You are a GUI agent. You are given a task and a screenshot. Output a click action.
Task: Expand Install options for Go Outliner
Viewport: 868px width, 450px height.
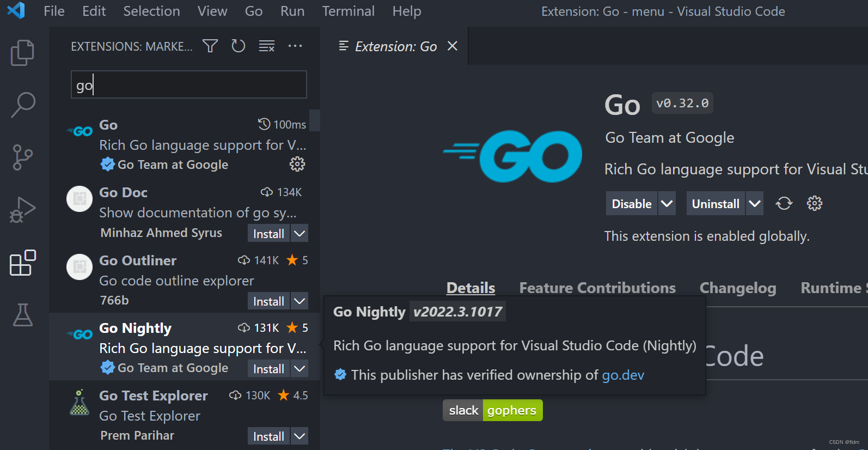pyautogui.click(x=299, y=301)
